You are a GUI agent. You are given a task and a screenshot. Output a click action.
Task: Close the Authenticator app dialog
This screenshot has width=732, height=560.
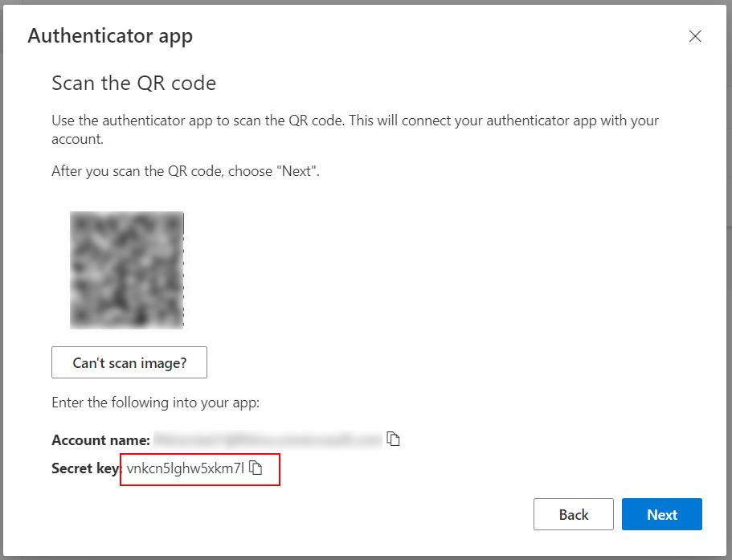(x=695, y=36)
